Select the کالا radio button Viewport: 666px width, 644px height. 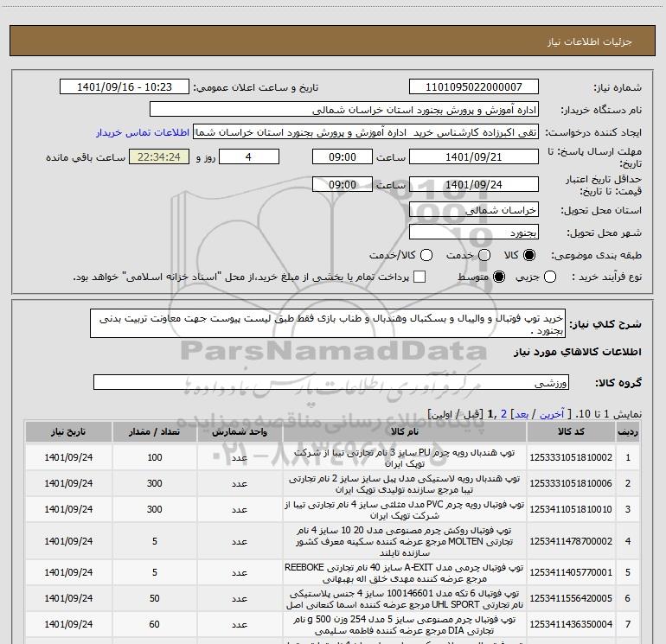click(x=529, y=255)
